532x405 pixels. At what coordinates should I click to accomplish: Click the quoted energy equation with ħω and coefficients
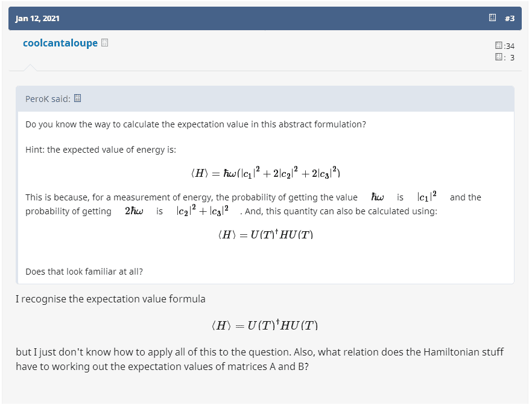pyautogui.click(x=265, y=173)
